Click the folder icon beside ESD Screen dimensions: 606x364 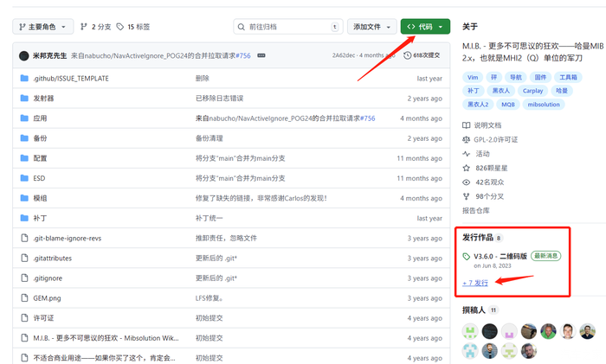tap(24, 178)
